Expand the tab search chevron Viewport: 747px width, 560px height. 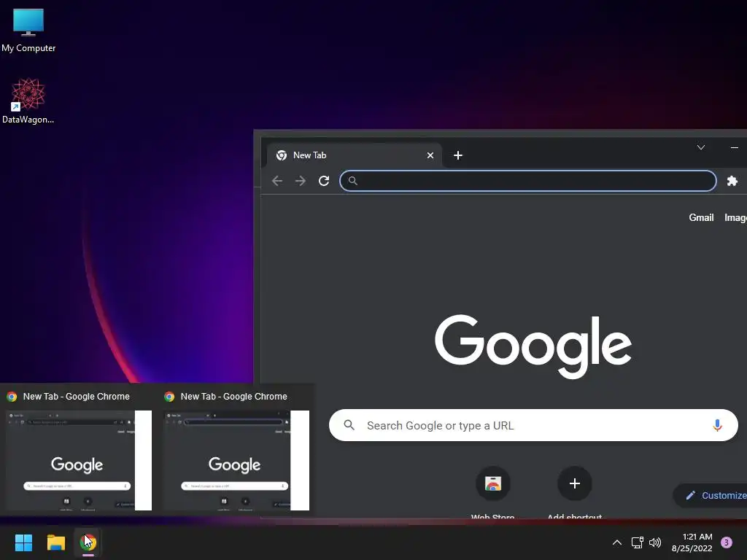pos(701,147)
